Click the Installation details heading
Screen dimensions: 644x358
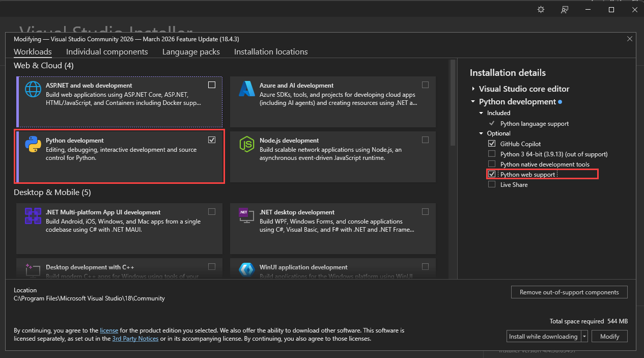coord(508,73)
